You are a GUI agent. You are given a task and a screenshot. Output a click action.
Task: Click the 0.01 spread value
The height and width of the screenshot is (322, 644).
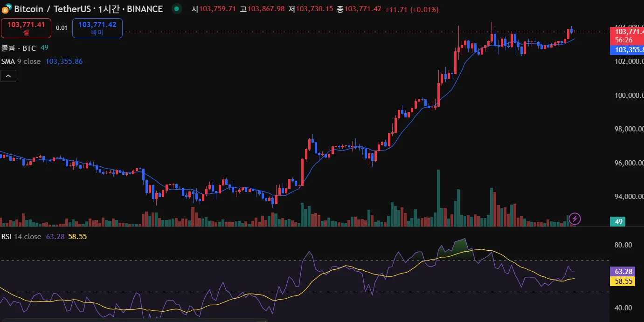(62, 28)
